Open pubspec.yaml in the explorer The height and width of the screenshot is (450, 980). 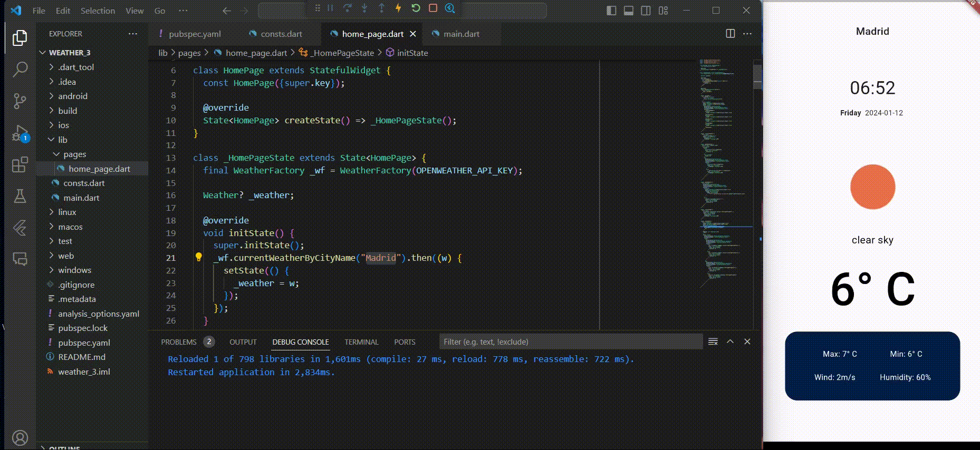[x=84, y=343]
